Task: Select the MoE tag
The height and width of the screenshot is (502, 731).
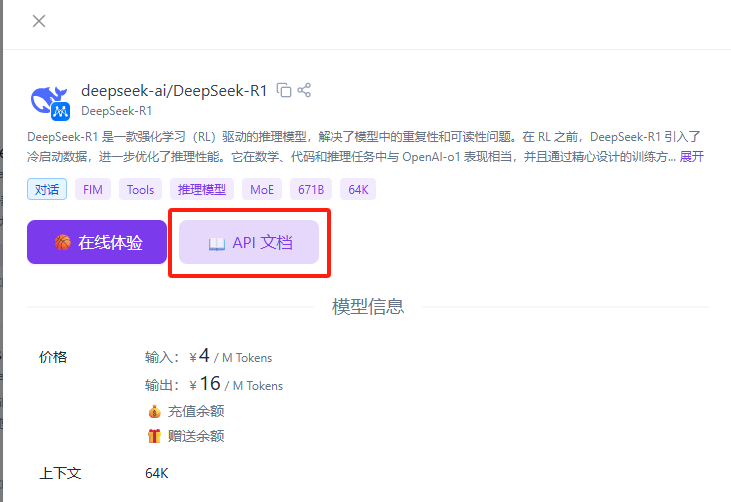Action: coord(262,189)
